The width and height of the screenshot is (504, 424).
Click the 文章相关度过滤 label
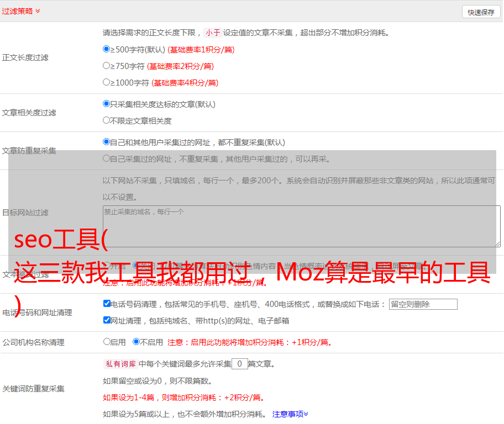pyautogui.click(x=29, y=113)
